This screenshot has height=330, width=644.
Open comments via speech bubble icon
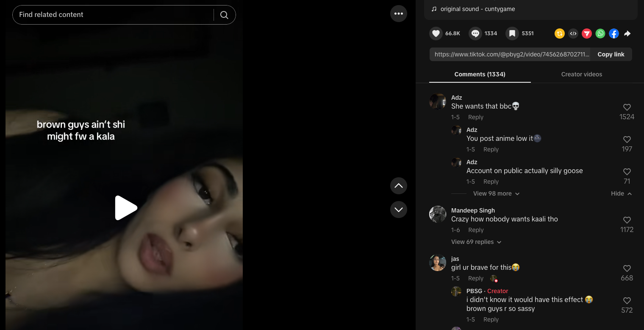pyautogui.click(x=475, y=34)
